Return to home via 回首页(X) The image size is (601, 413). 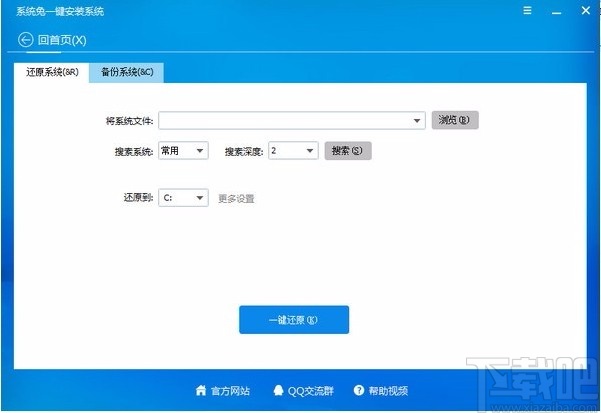click(x=62, y=40)
